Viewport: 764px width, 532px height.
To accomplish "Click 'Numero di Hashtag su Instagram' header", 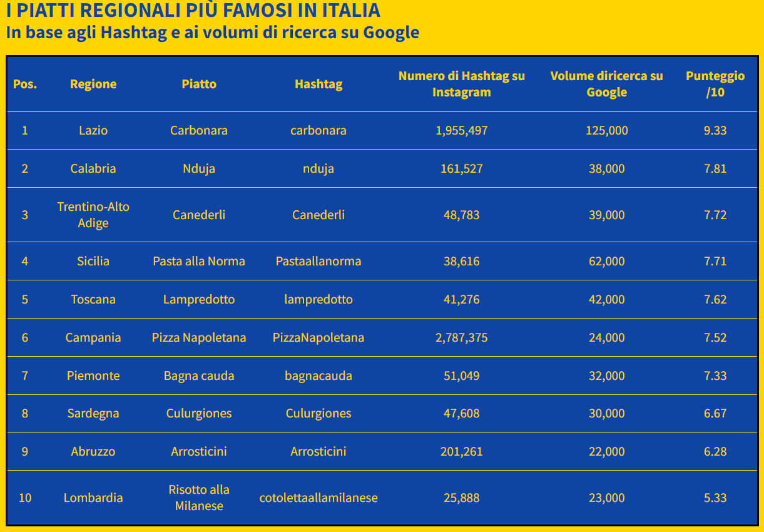I will (x=462, y=84).
